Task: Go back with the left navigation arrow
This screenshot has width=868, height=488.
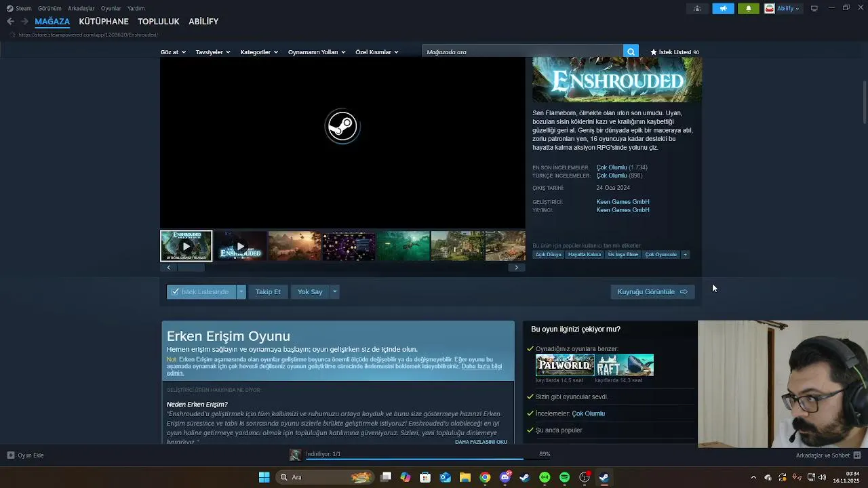Action: tap(10, 22)
